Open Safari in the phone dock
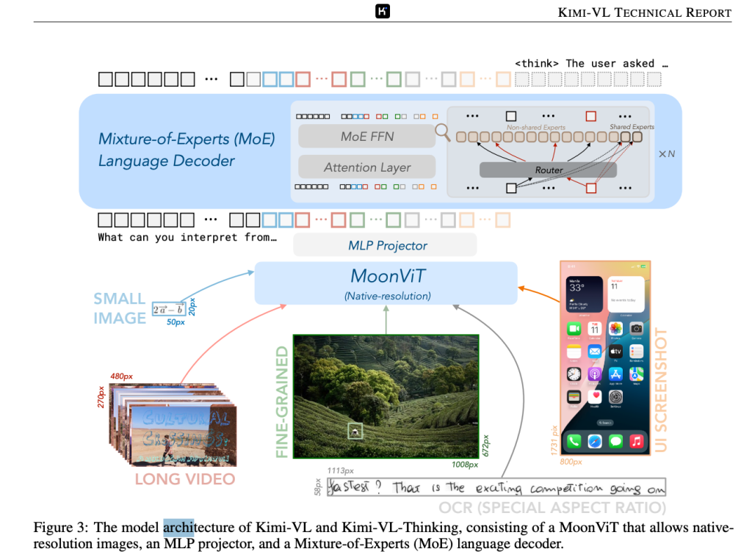 (595, 442)
